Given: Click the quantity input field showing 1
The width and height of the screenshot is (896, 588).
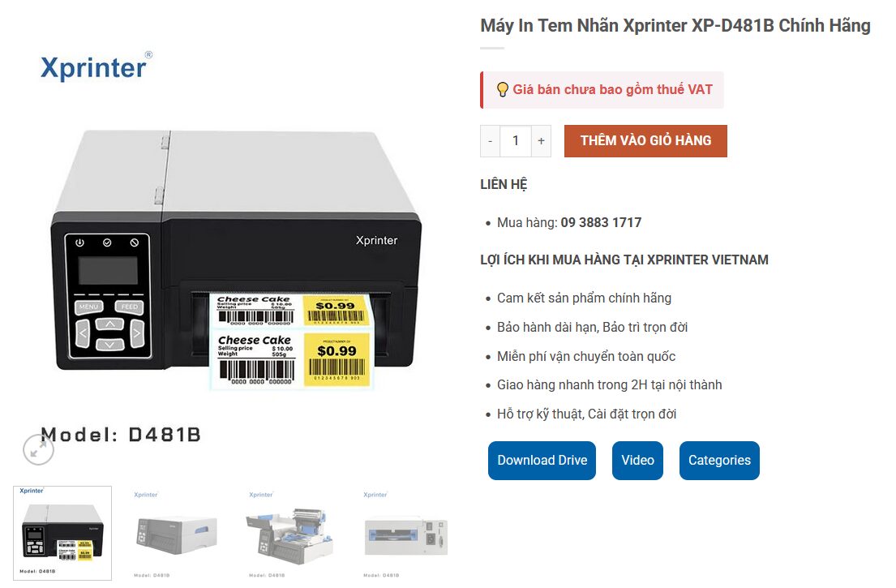Looking at the screenshot, I should pos(516,140).
